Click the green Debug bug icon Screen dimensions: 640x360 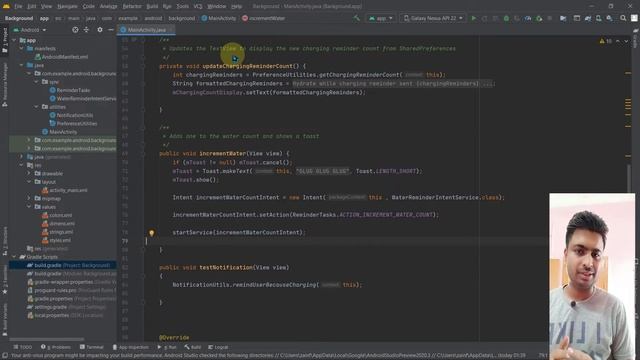506,18
